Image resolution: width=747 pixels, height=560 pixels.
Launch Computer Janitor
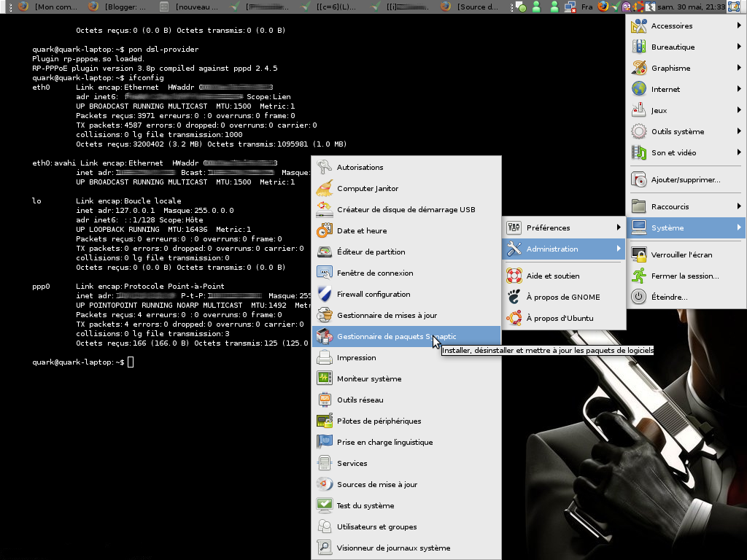(406, 189)
